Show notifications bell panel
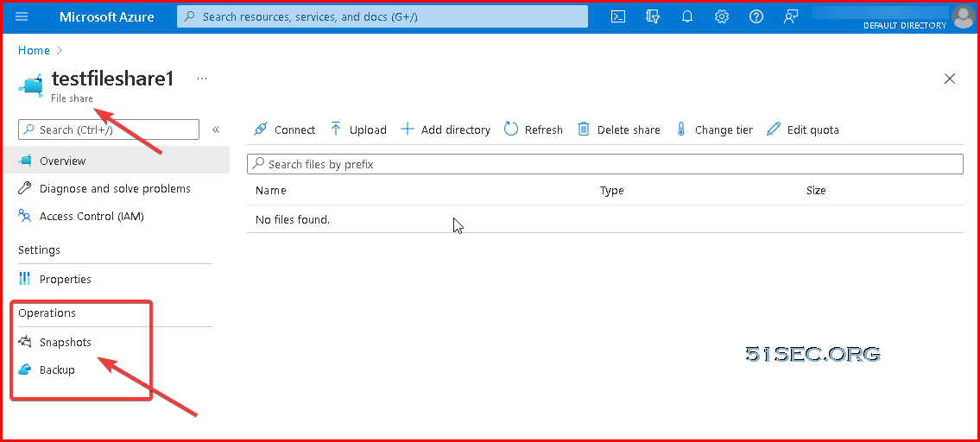This screenshot has width=980, height=442. tap(687, 17)
